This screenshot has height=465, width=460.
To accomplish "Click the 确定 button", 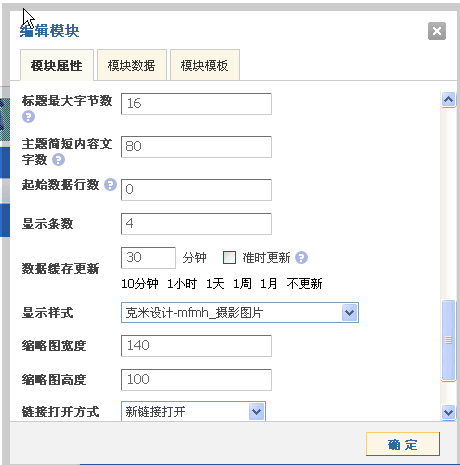I will pyautogui.click(x=403, y=444).
